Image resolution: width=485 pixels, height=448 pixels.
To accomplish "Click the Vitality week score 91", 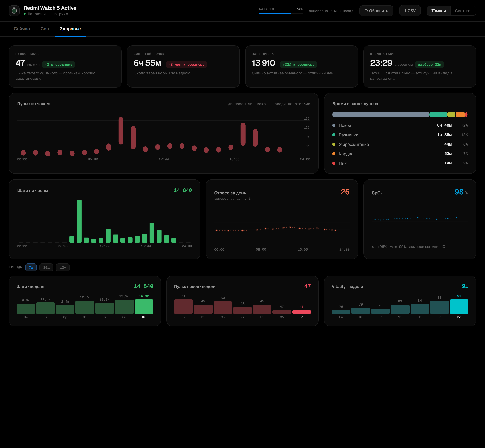I will tap(465, 286).
